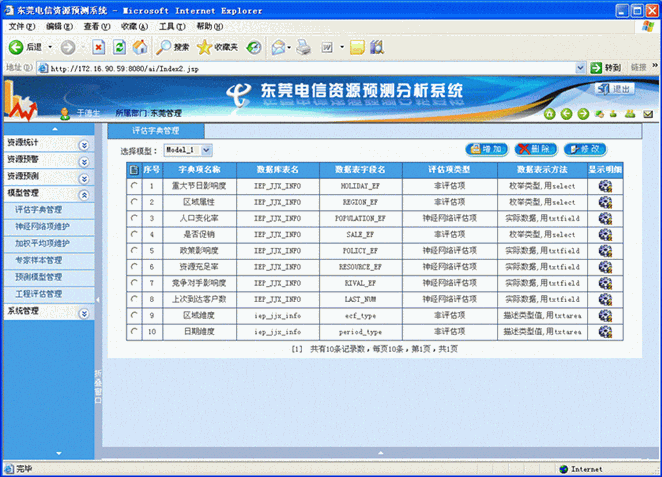
Task: Open 神经网络项维护 in sidebar
Action: click(42, 227)
